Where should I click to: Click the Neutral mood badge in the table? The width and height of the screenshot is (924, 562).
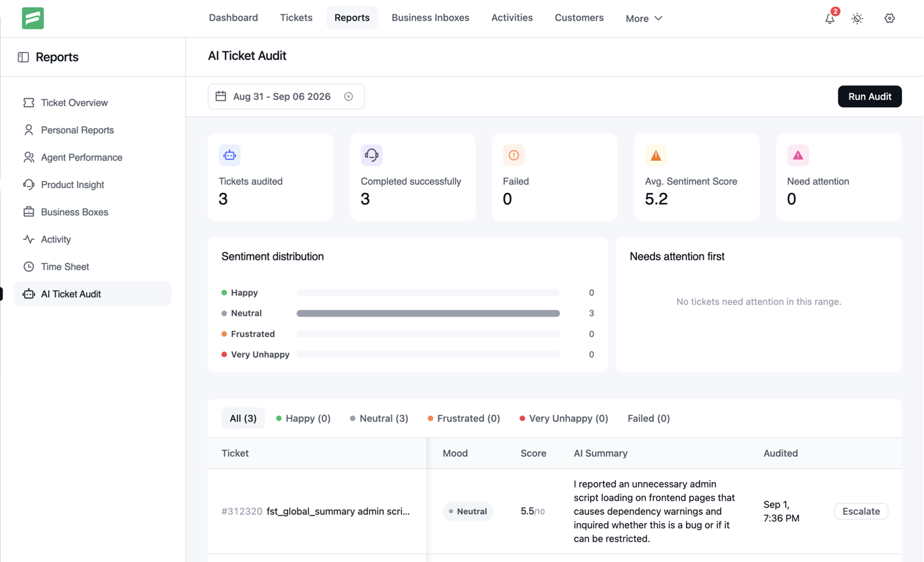(468, 511)
